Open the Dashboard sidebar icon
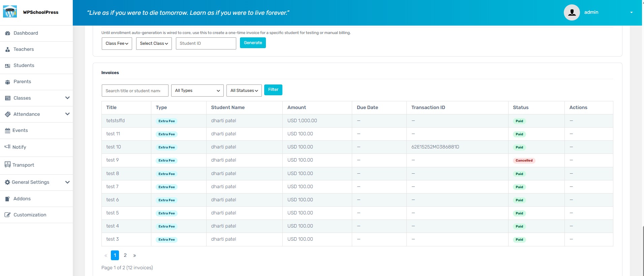 pos(7,33)
